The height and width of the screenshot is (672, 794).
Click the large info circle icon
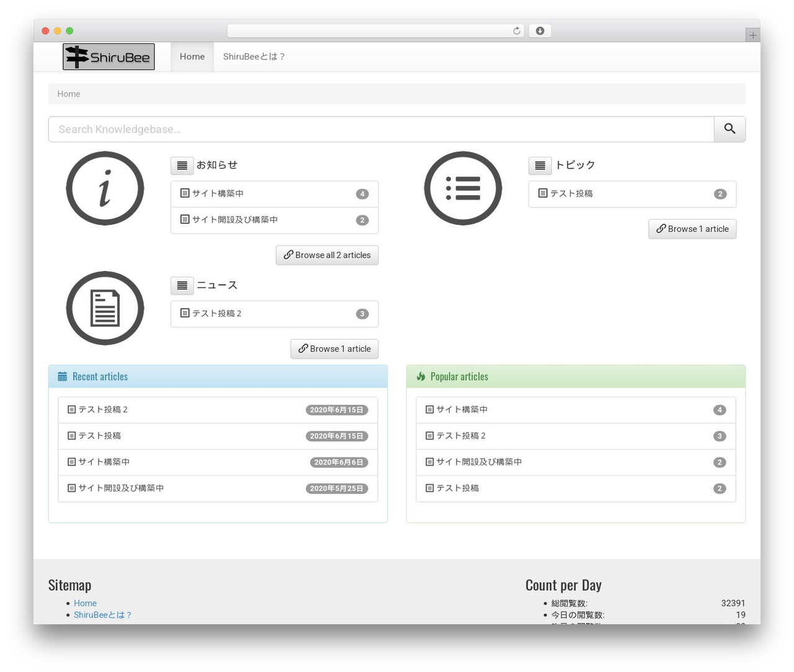tap(105, 188)
